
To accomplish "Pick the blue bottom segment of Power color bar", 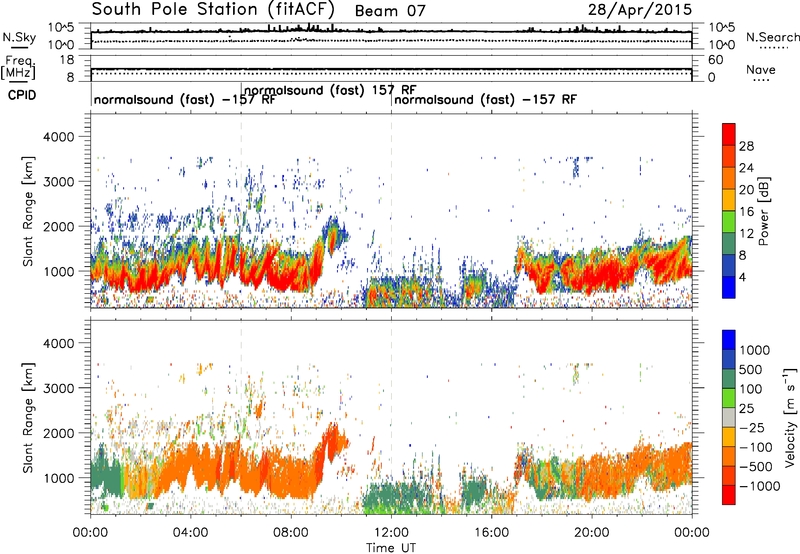I will coord(729,287).
